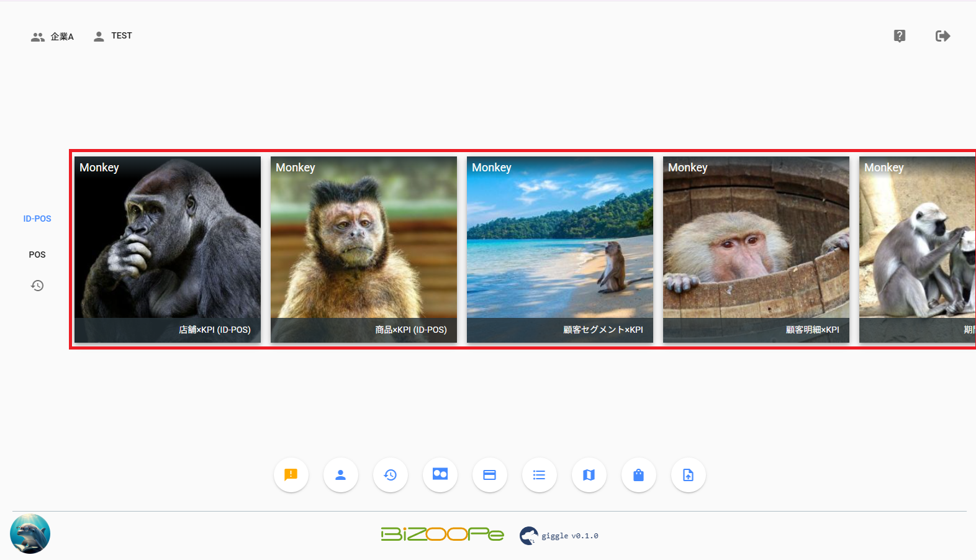Screen dimensions: 976x560
Task: Switch to the ID-POS tab
Action: point(37,219)
